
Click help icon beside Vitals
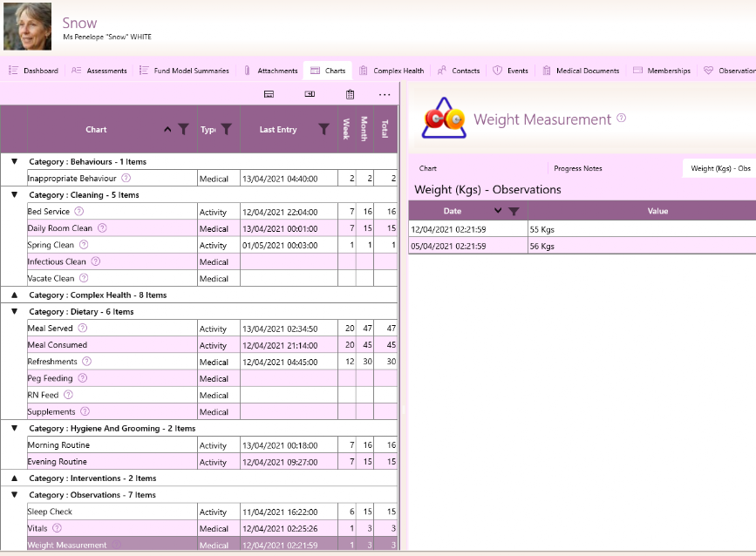(57, 527)
